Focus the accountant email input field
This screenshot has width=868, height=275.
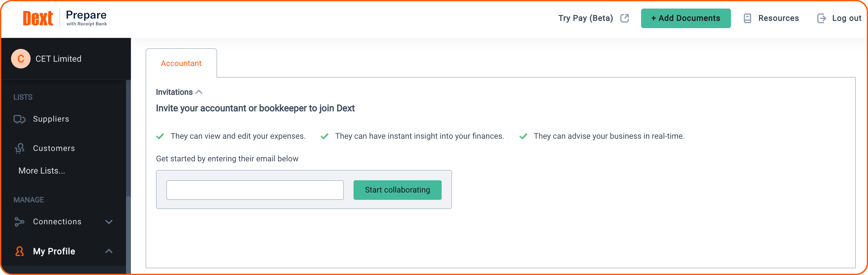click(255, 190)
